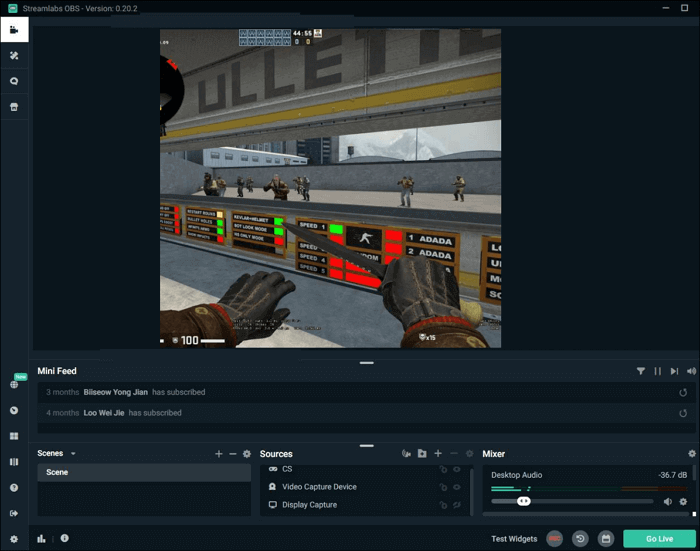The image size is (700, 551).
Task: Toggle the replay buffer icon
Action: pyautogui.click(x=580, y=539)
